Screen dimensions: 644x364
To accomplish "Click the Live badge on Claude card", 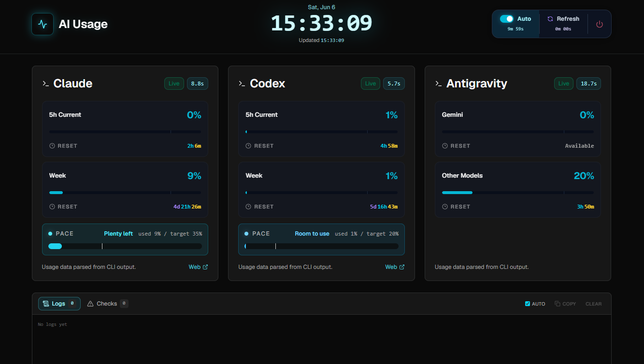I will click(174, 84).
